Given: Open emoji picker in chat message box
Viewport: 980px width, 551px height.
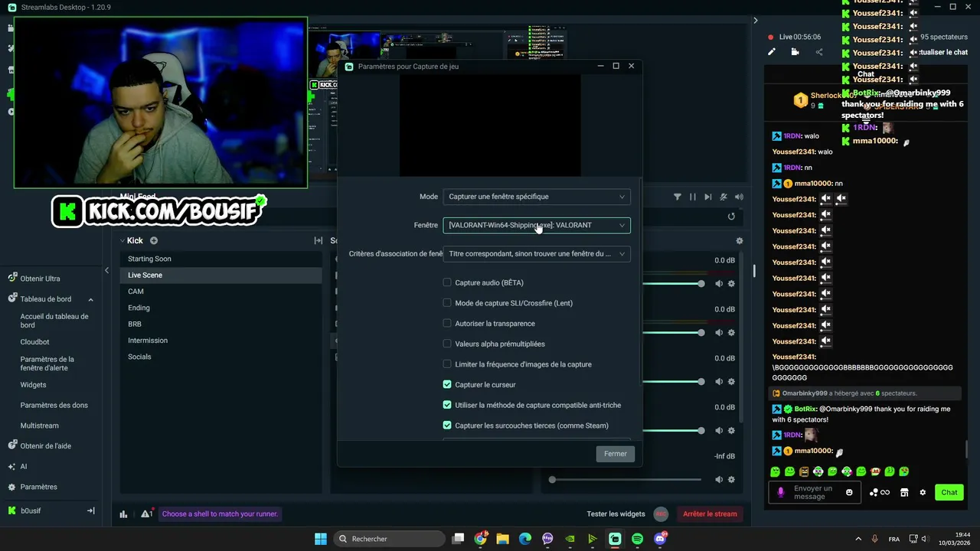Looking at the screenshot, I should (x=849, y=492).
